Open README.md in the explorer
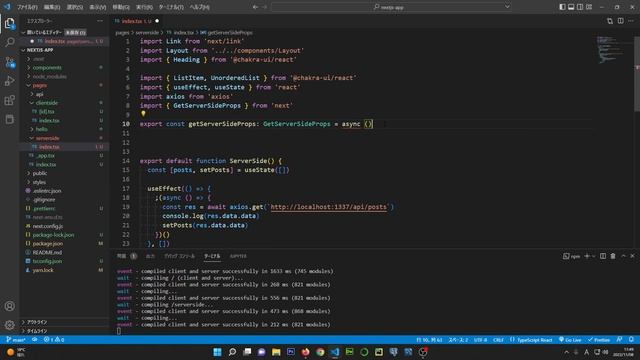 tap(47, 253)
